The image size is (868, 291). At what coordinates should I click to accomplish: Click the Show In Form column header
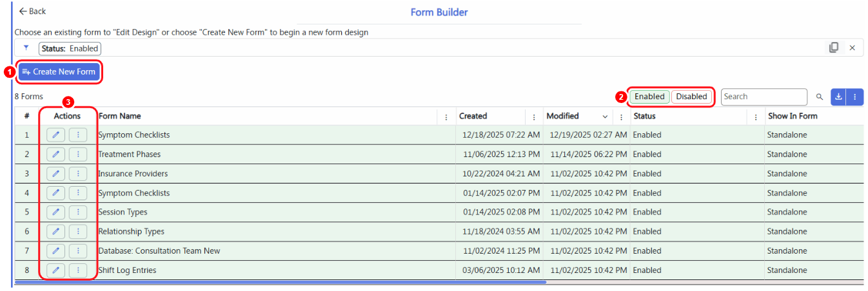[793, 116]
